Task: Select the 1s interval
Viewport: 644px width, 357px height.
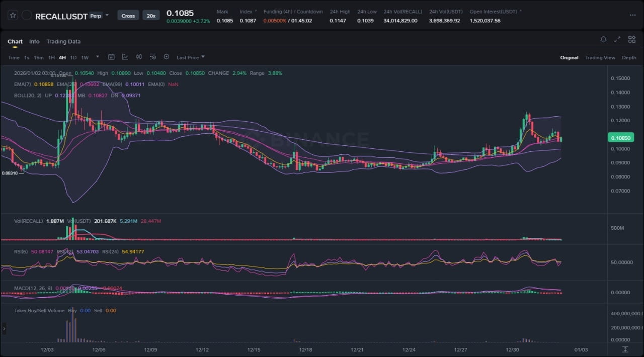Action: (x=27, y=57)
